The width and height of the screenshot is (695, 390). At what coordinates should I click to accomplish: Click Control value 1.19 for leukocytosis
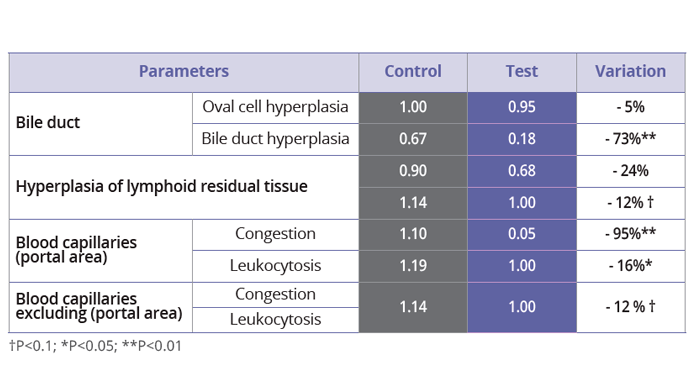tap(413, 266)
